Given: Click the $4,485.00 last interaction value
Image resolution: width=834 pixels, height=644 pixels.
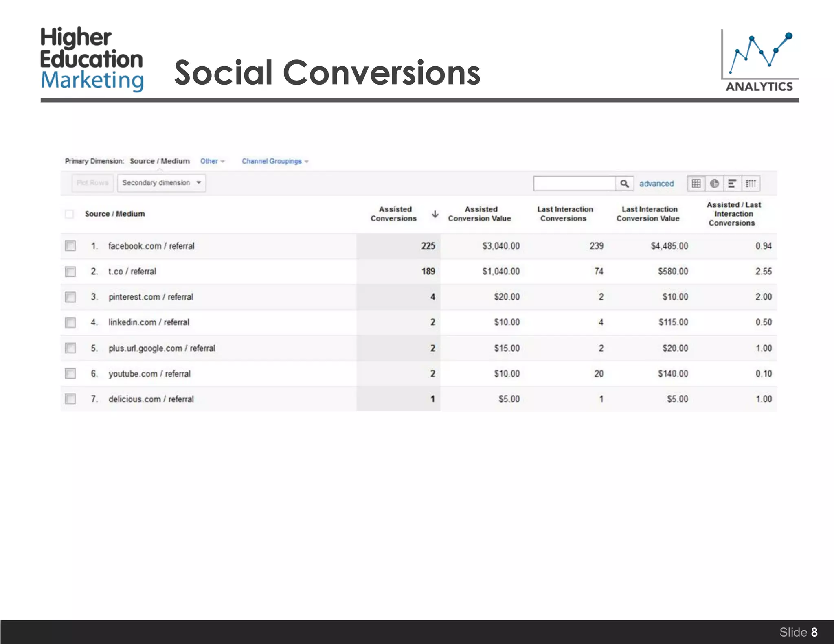Looking at the screenshot, I should click(x=669, y=246).
